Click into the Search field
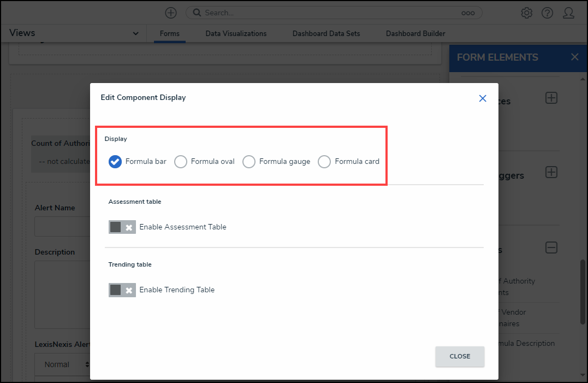 tap(334, 13)
